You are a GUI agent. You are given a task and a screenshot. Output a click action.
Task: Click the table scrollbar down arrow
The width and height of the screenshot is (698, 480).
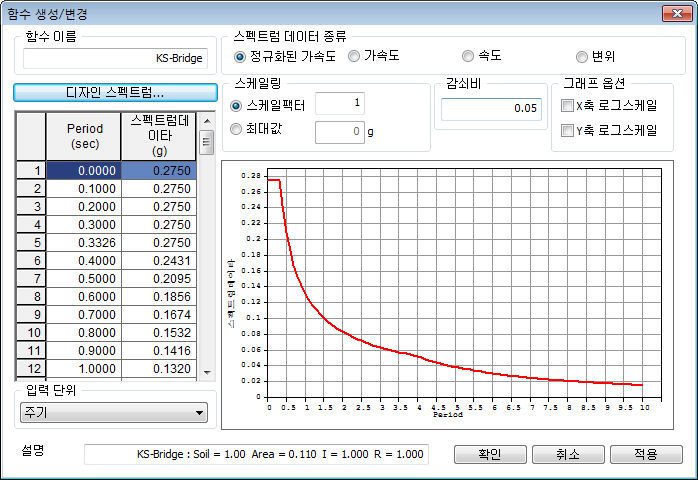[207, 372]
